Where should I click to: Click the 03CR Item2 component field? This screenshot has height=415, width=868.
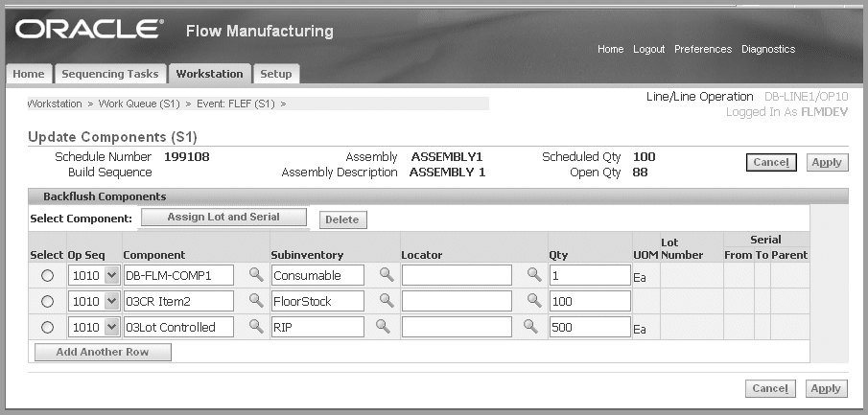[178, 301]
